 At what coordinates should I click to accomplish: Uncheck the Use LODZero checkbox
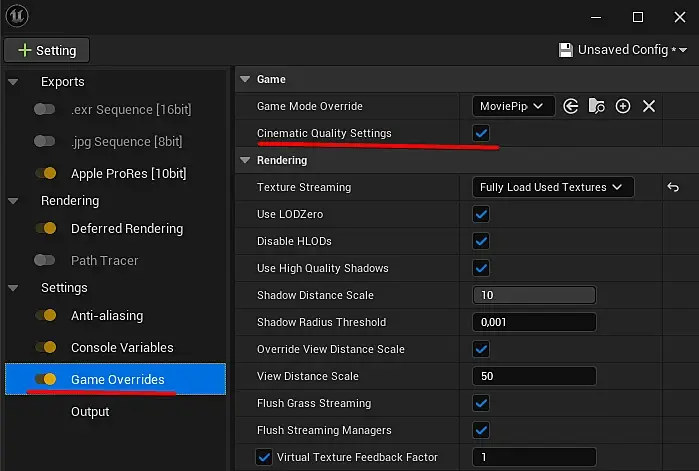pyautogui.click(x=481, y=214)
